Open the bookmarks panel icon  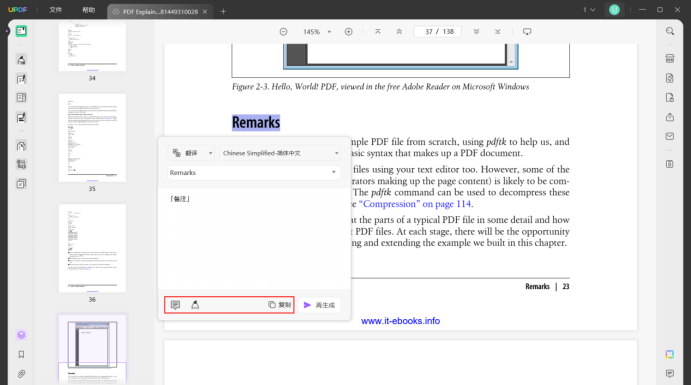click(21, 355)
